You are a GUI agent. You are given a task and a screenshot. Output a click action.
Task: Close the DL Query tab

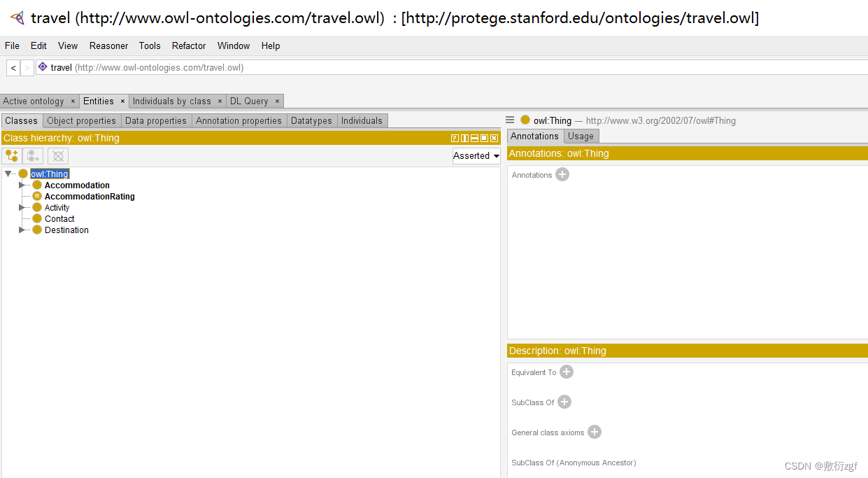coord(277,101)
